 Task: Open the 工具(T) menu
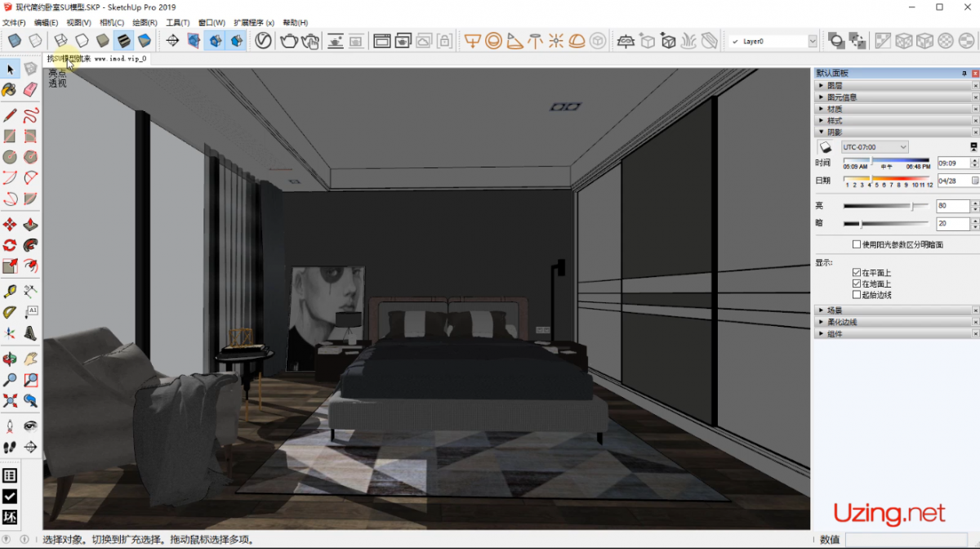[x=177, y=23]
